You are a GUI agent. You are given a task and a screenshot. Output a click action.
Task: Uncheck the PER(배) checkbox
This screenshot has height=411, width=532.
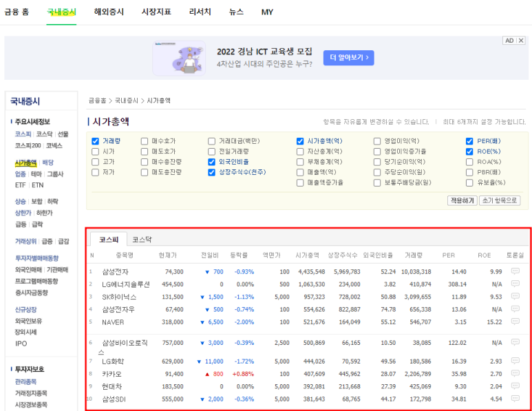[x=469, y=141]
